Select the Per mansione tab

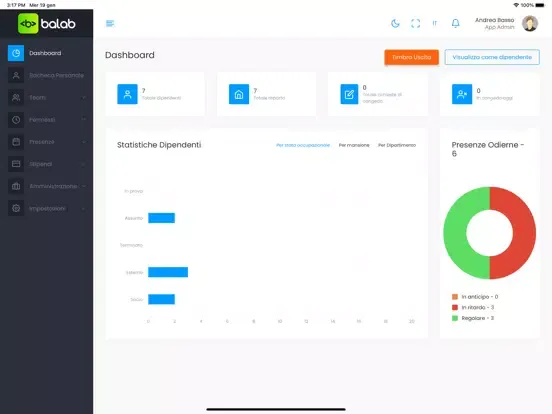(354, 145)
